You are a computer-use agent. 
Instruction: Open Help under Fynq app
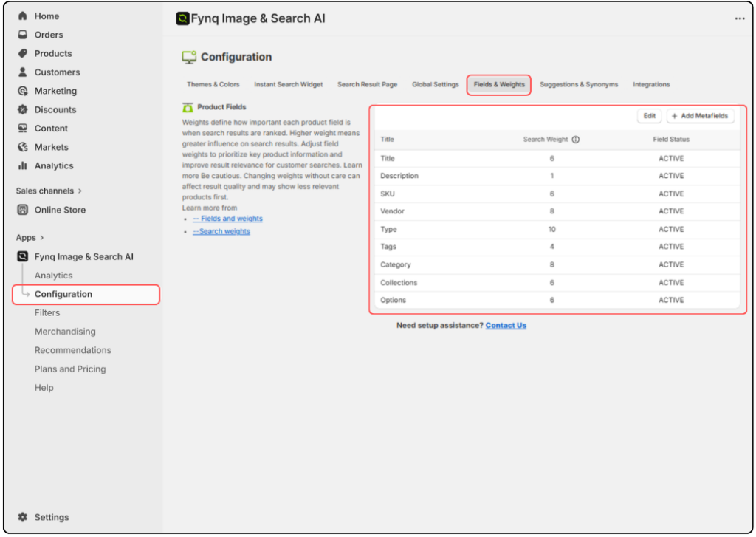click(44, 388)
